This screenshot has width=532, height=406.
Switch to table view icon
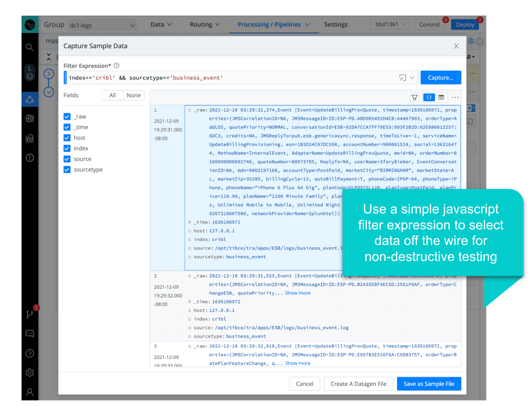[x=441, y=97]
